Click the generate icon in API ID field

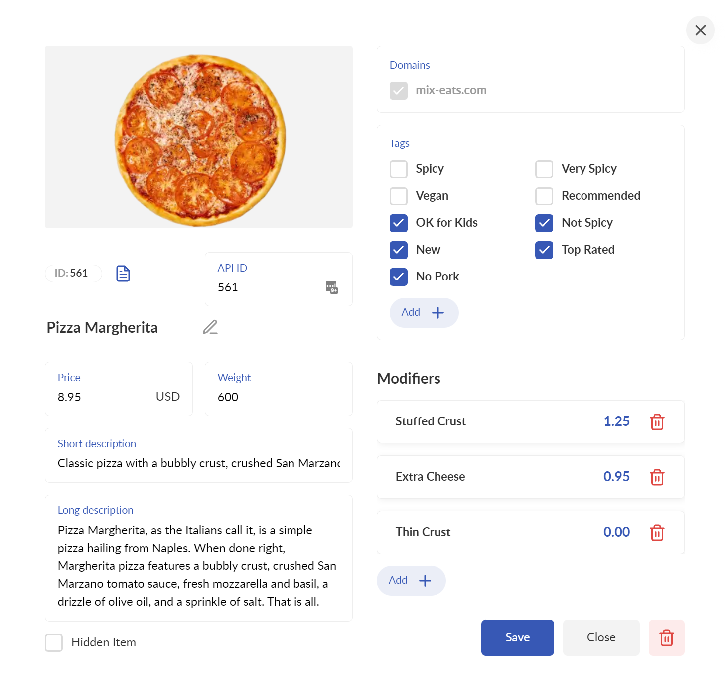tap(332, 287)
